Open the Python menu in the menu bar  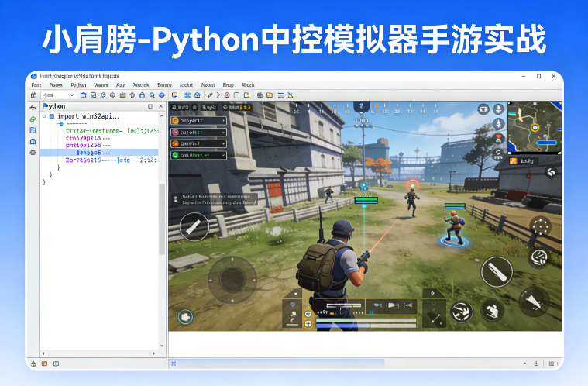[78, 85]
